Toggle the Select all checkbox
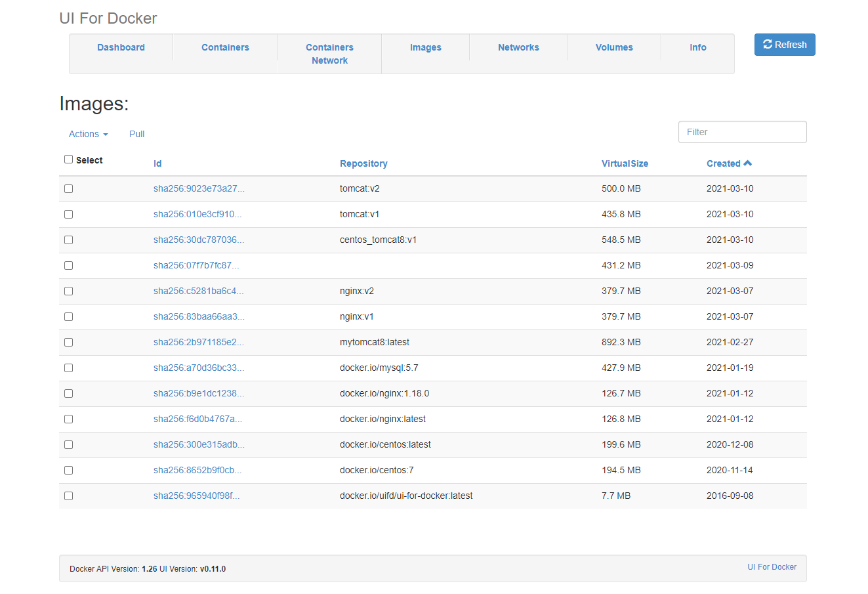The image size is (868, 594). [68, 159]
